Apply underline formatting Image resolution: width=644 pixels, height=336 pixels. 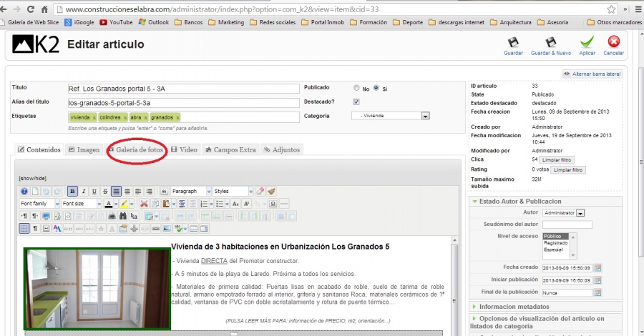[x=94, y=191]
